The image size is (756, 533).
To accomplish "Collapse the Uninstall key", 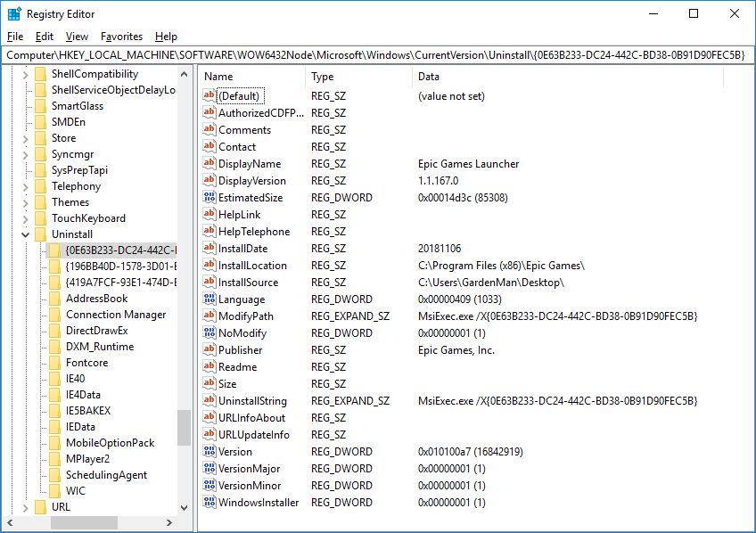I will click(26, 234).
